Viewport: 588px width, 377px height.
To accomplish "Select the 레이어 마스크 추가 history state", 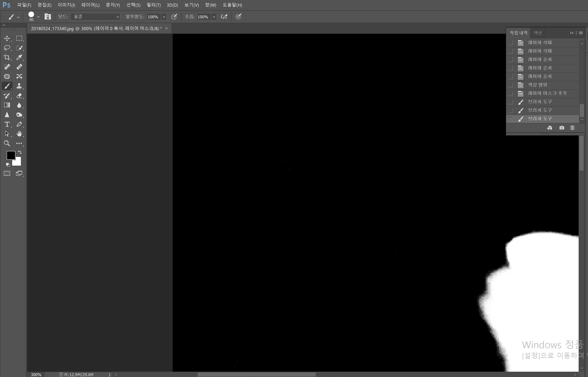I will (547, 93).
